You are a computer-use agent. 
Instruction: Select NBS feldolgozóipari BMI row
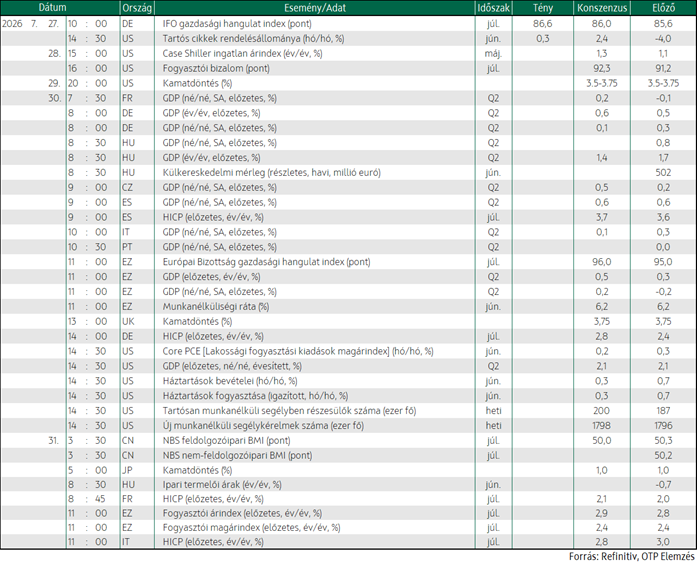[x=349, y=440]
